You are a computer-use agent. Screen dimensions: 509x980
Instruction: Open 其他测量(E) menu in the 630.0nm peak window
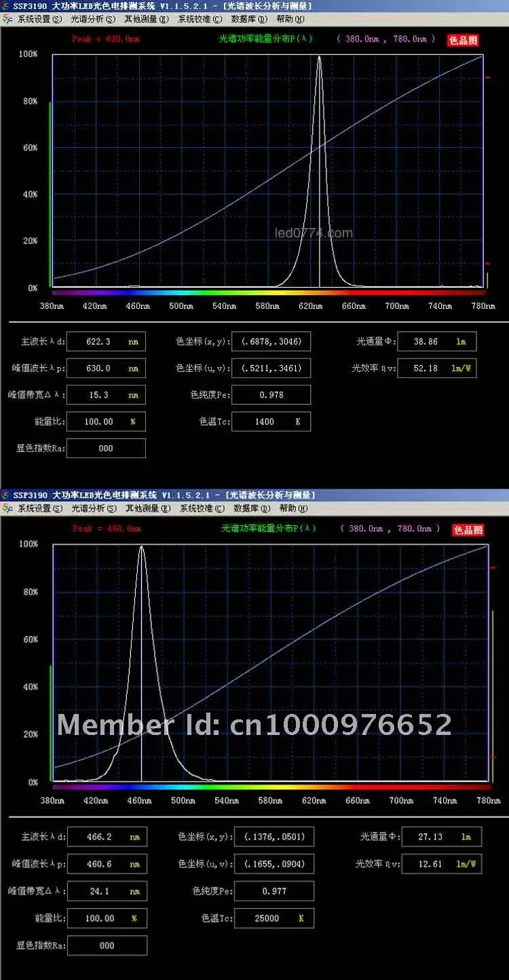coord(147,20)
